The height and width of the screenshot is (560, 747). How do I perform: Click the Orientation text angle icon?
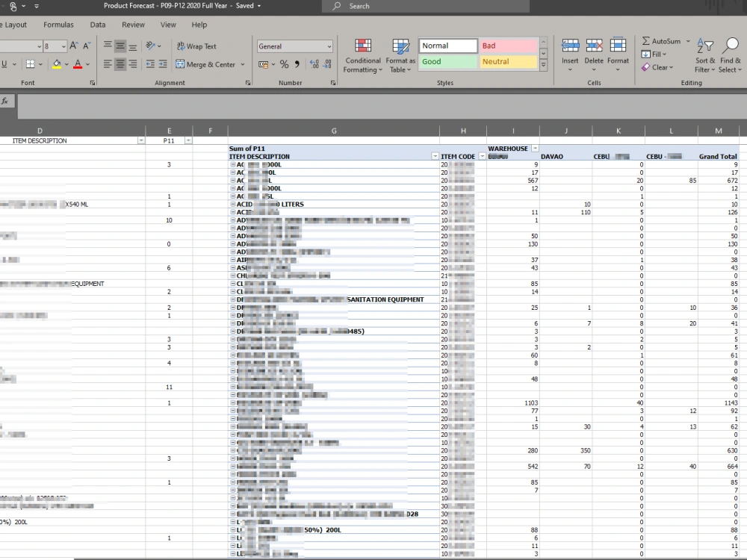[151, 46]
